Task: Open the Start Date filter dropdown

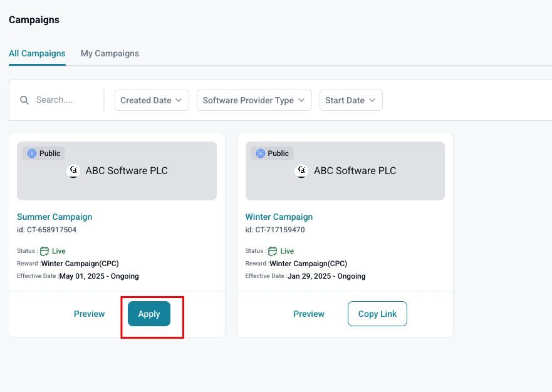Action: pyautogui.click(x=351, y=100)
